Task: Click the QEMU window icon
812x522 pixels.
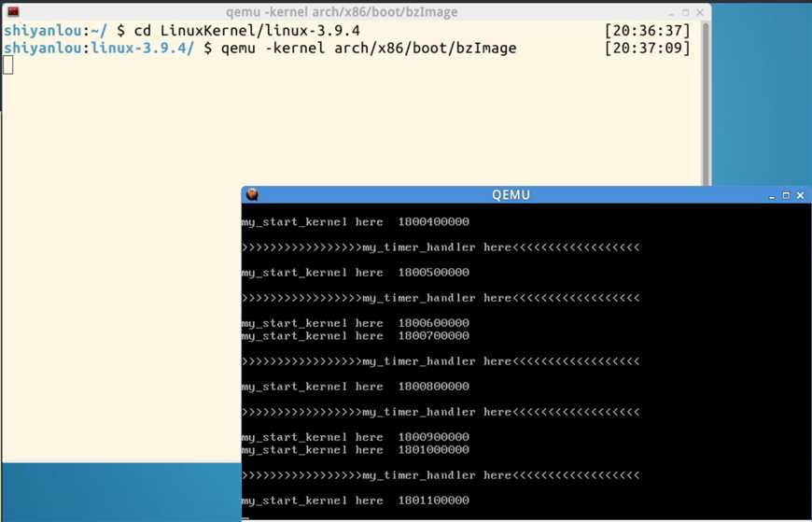Action: point(252,195)
